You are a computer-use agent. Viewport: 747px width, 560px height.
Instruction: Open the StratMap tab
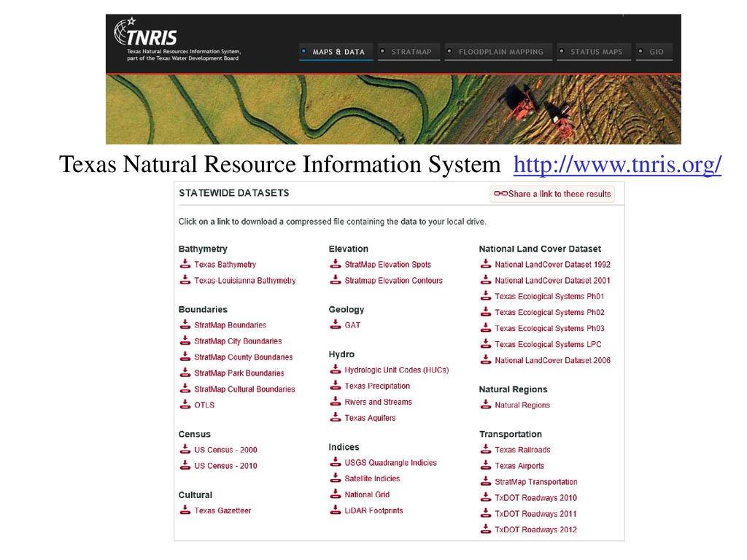409,52
